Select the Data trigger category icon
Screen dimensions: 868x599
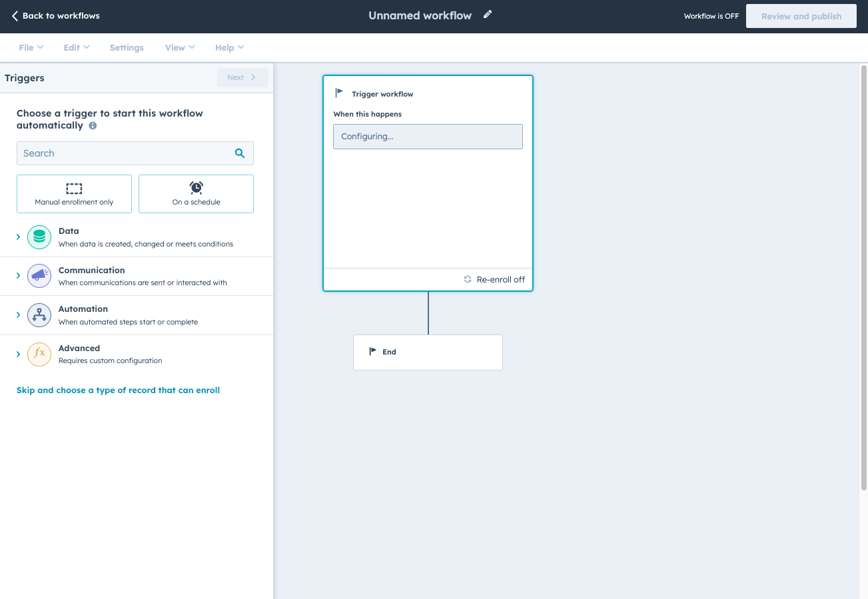[x=39, y=237]
